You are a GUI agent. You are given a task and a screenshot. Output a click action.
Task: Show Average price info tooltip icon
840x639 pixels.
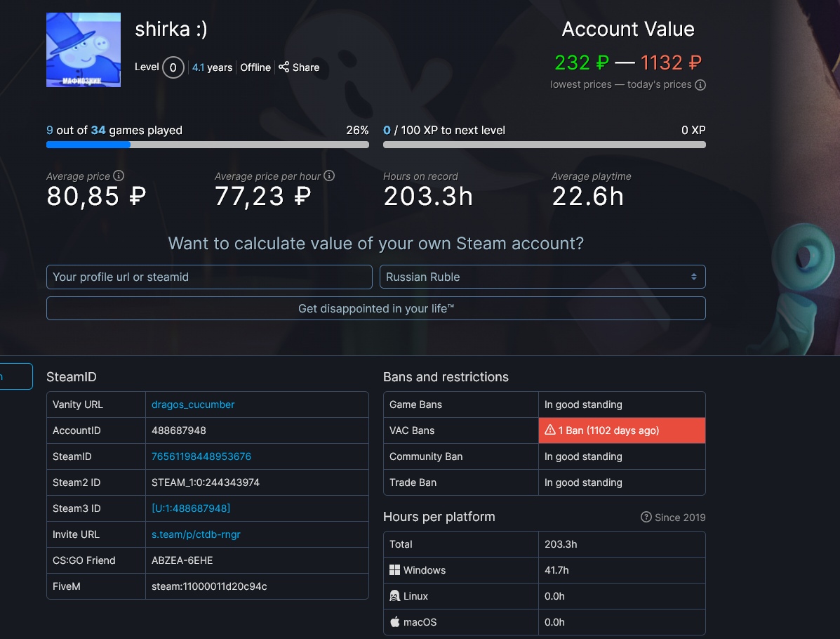[119, 176]
